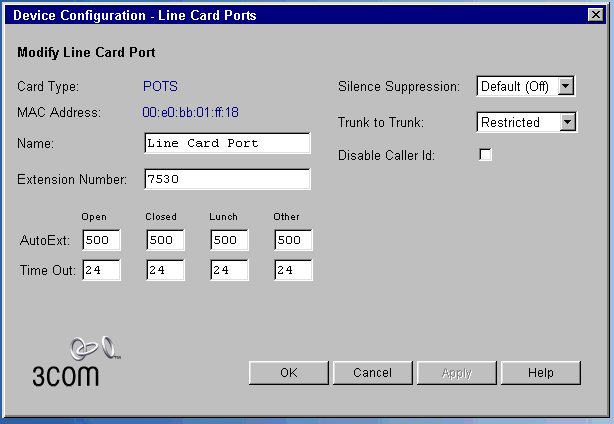Screen dimensions: 614x424
Task: Click the 3Com logo
Action: (x=68, y=362)
